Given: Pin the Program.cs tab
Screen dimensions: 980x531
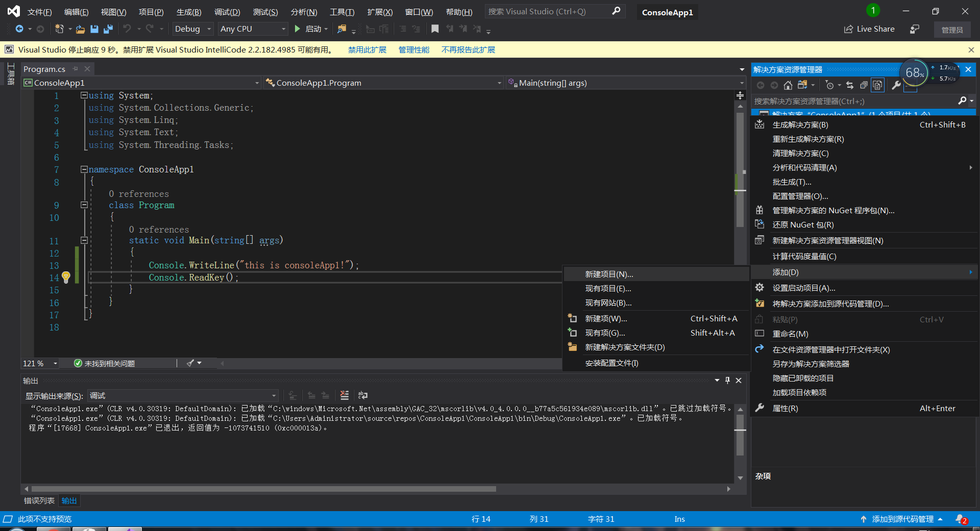Looking at the screenshot, I should click(76, 69).
